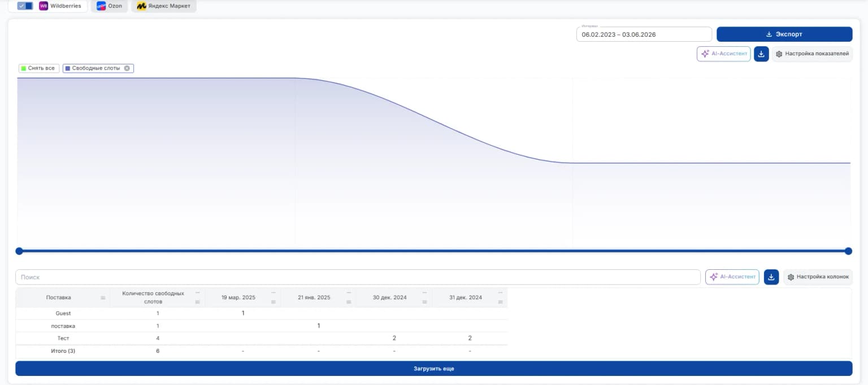Open the three-dots options of 19 мар. 2025 column
Screen dimensions: 868x385
point(274,292)
